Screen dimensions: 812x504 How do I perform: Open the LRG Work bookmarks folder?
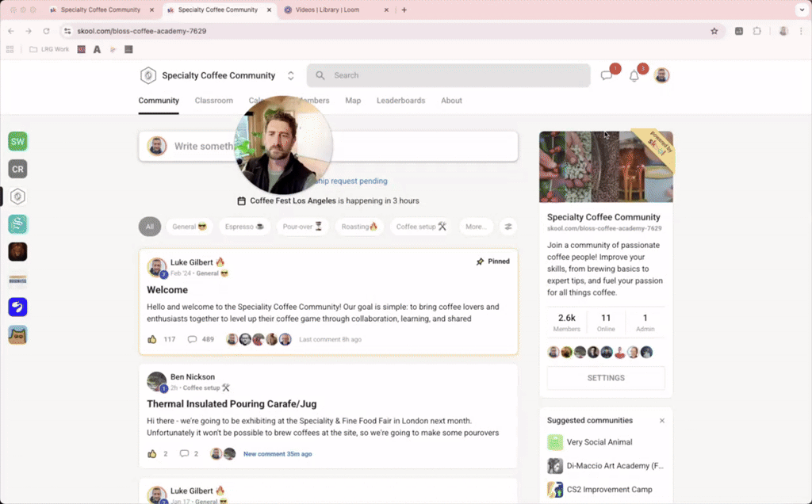coord(49,50)
